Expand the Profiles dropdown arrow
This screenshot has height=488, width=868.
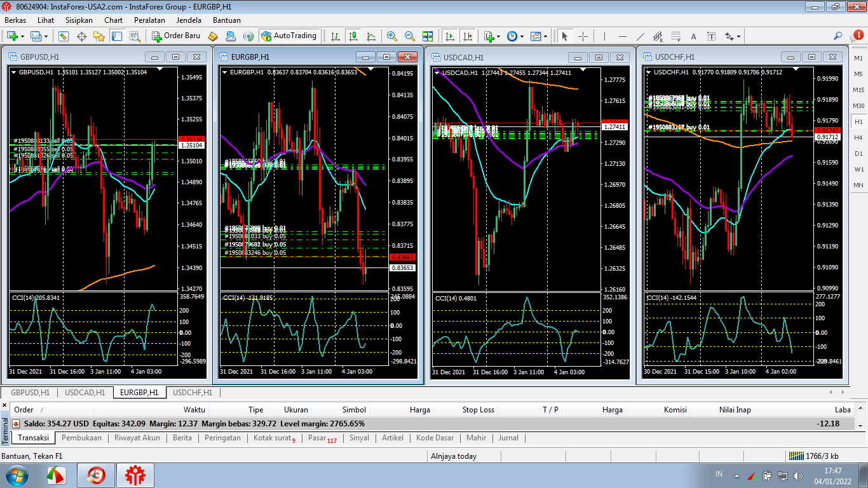pos(46,36)
